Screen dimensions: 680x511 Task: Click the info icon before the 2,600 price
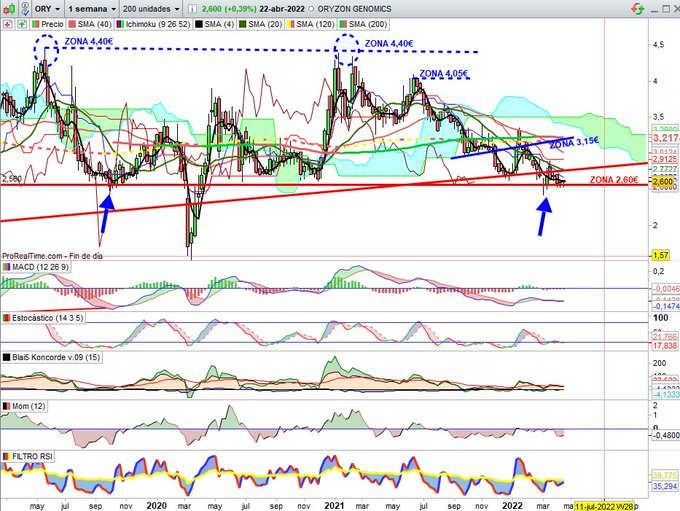[193, 9]
